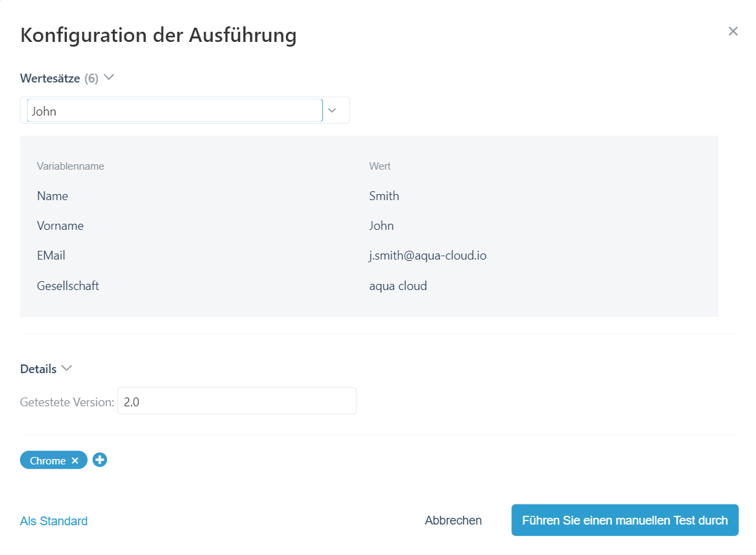Set current configuration Als Standard
756x555 pixels.
click(54, 521)
